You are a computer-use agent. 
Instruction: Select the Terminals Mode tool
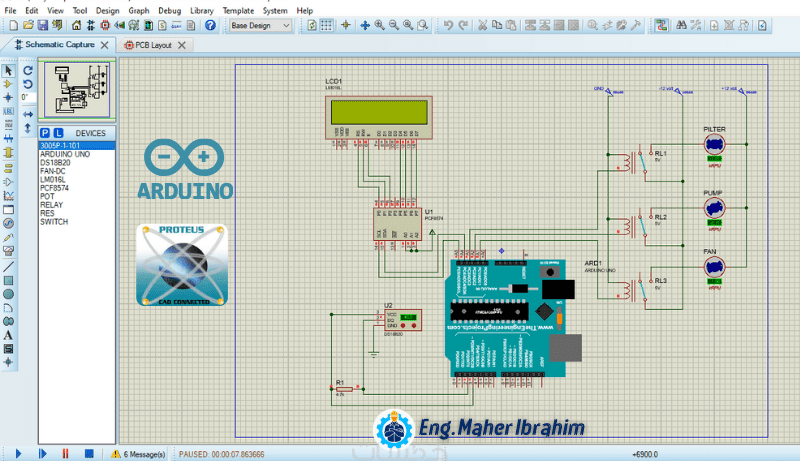[8, 168]
